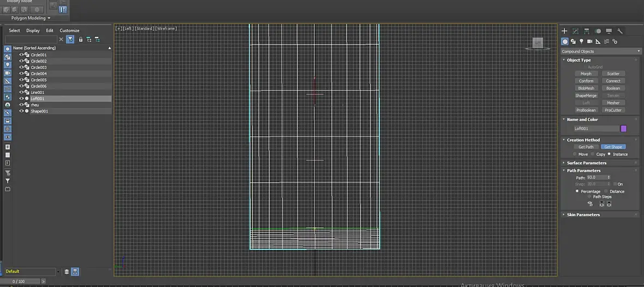Select the Cameras category icon in the Create panel
This screenshot has width=644, height=287.
click(590, 41)
